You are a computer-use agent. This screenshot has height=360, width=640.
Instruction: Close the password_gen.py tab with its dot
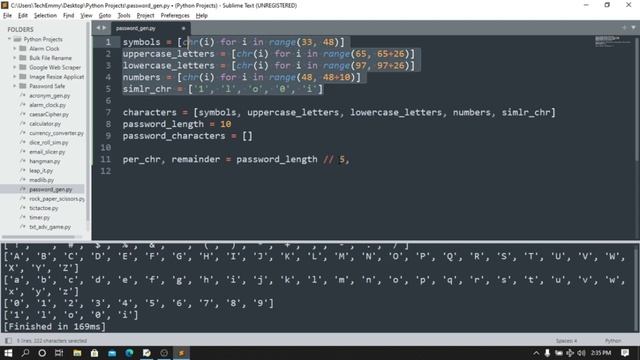[x=183, y=28]
